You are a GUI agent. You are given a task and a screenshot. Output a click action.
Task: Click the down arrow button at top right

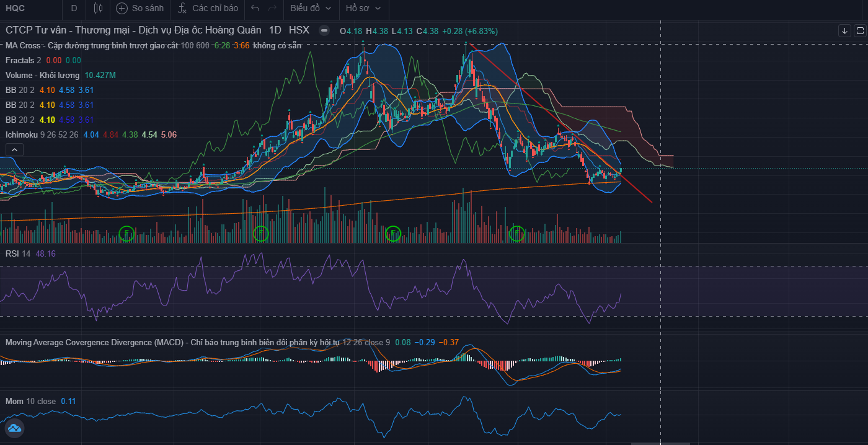pyautogui.click(x=844, y=30)
